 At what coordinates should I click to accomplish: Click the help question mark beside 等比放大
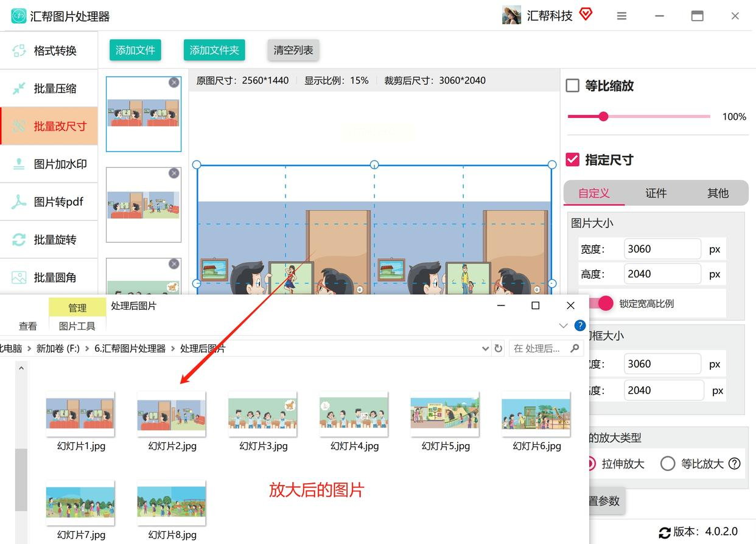(x=735, y=464)
